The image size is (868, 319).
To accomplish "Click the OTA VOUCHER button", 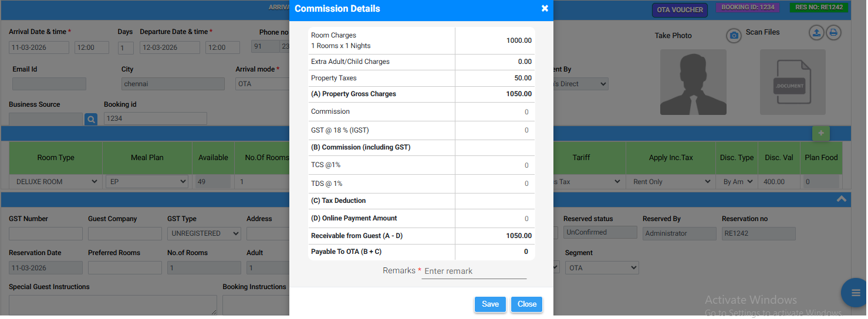I will 680,10.
